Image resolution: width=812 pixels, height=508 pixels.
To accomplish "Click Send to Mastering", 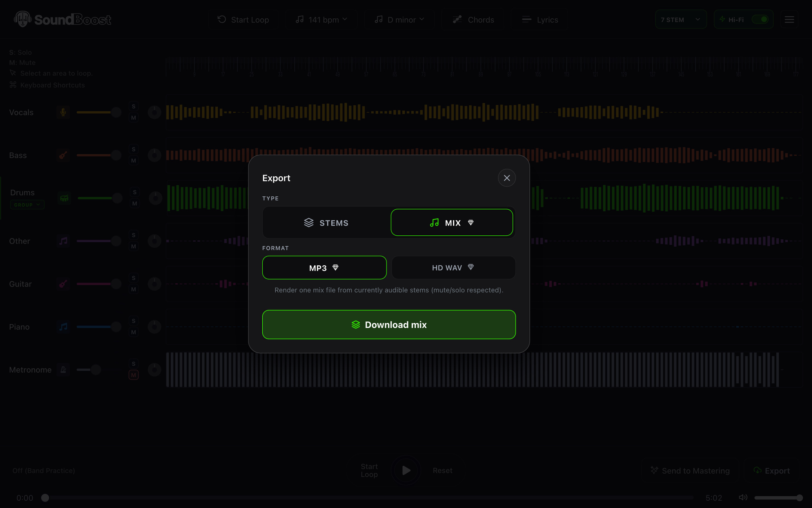I will pos(690,471).
